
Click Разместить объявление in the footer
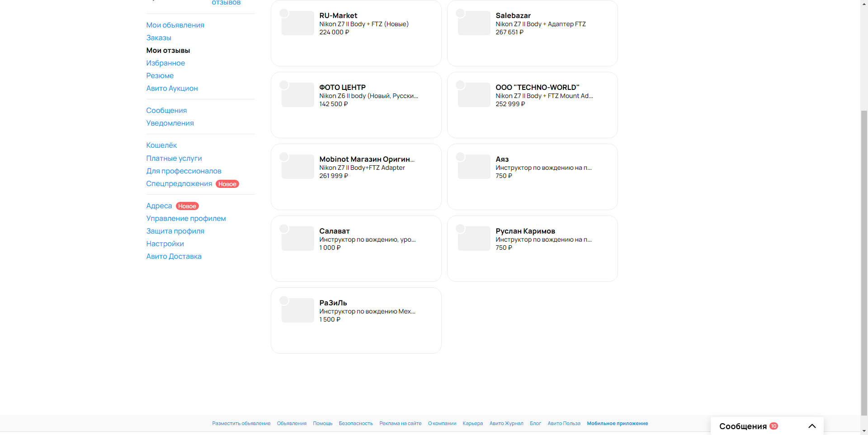241,423
